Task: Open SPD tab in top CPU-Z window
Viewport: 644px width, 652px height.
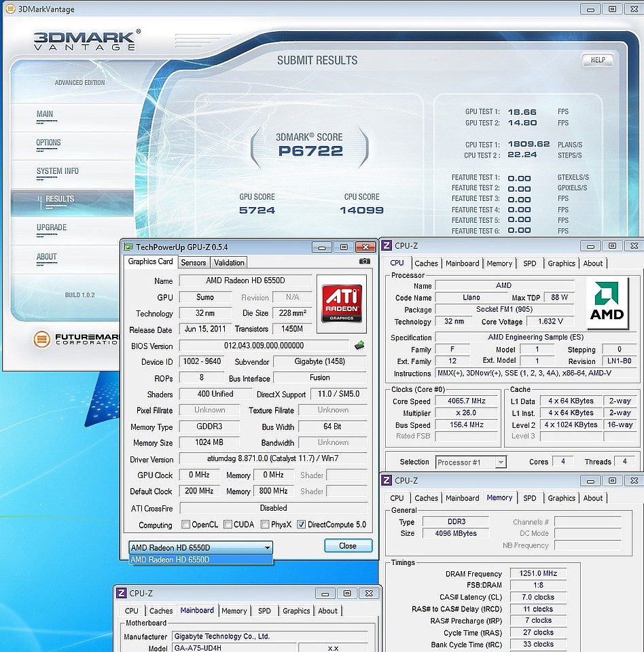Action: [530, 264]
